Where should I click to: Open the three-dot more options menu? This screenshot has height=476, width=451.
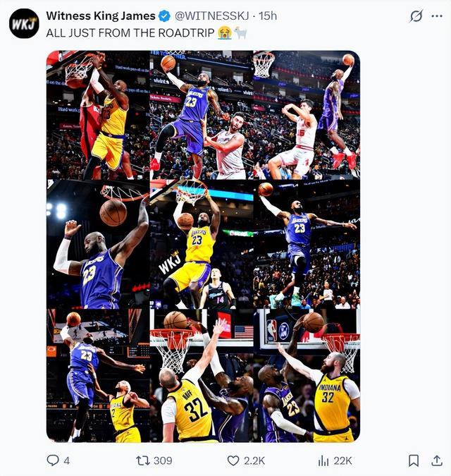436,16
